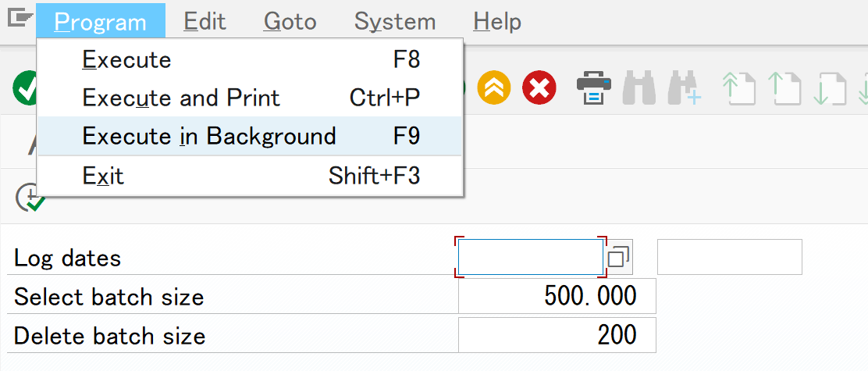Click the Previous Page icon

click(x=784, y=87)
